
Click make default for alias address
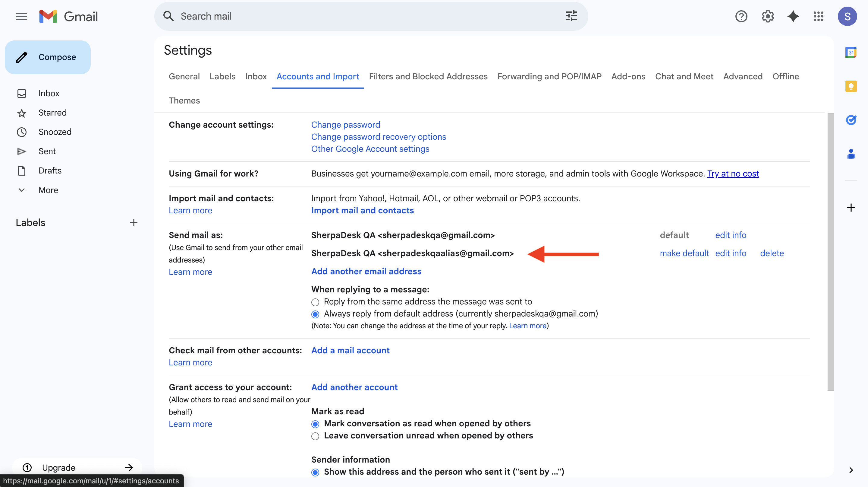pos(684,253)
